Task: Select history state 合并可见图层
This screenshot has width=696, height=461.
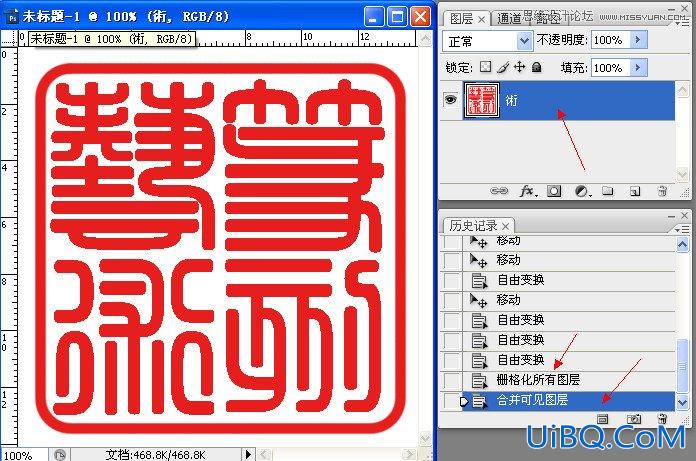Action: 568,401
